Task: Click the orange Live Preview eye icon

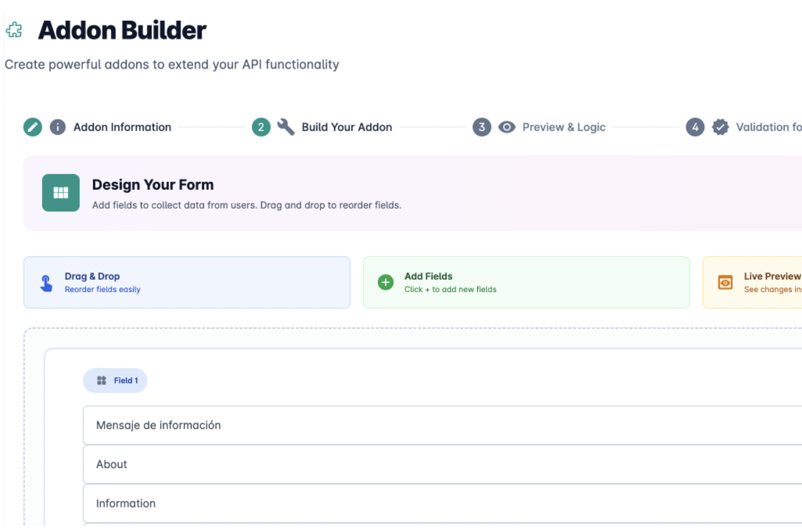Action: 725,283
